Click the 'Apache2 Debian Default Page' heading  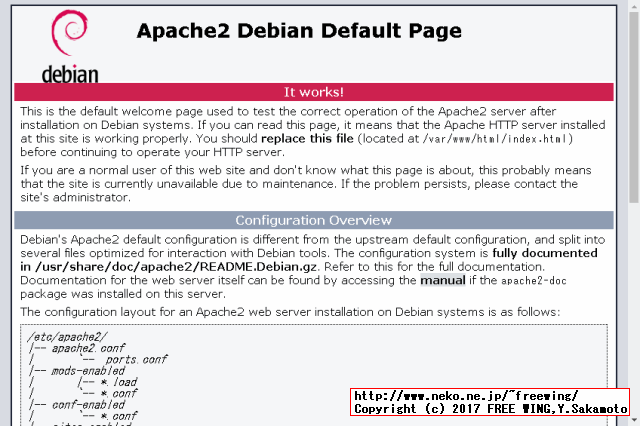click(299, 31)
